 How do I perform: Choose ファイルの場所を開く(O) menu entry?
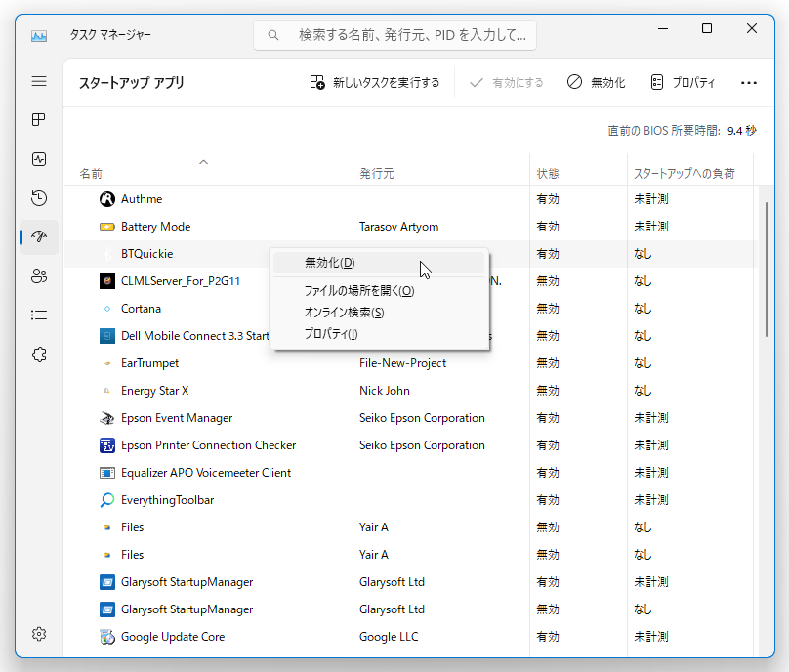click(x=379, y=291)
